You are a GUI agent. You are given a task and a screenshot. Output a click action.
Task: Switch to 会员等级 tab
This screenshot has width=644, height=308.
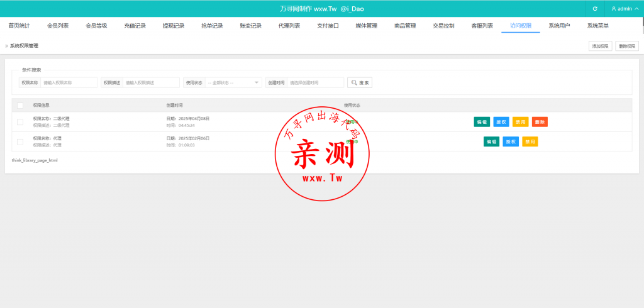[x=96, y=26]
